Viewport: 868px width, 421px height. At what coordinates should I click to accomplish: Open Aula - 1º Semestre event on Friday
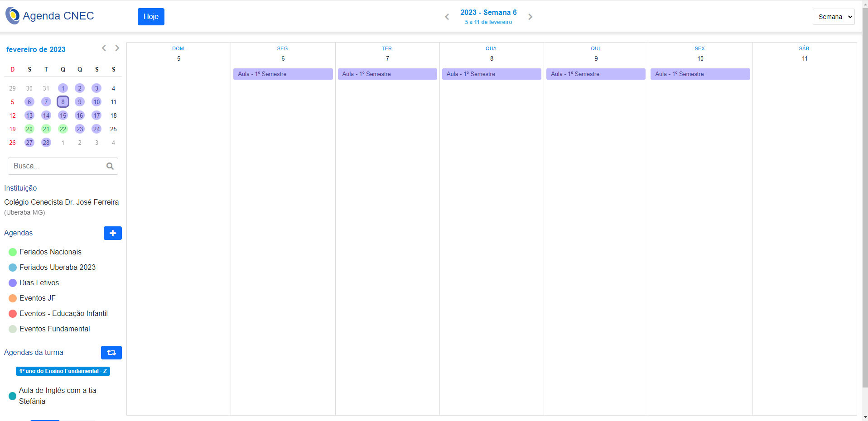(700, 74)
